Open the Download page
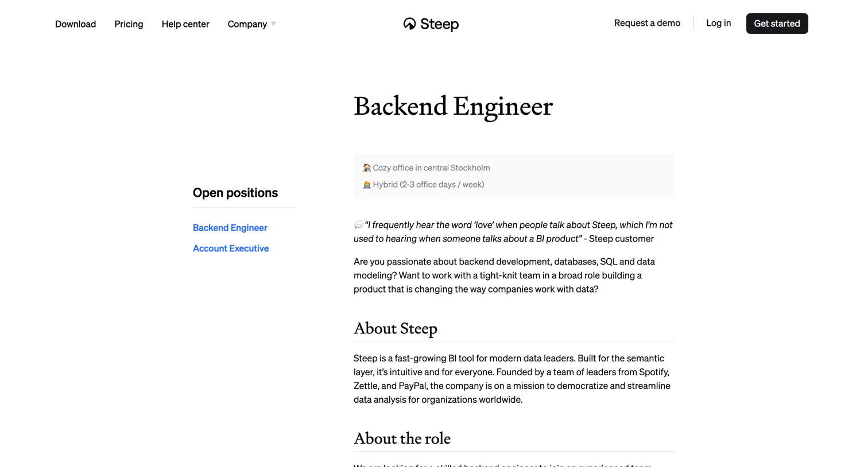The height and width of the screenshot is (467, 868). pyautogui.click(x=75, y=24)
